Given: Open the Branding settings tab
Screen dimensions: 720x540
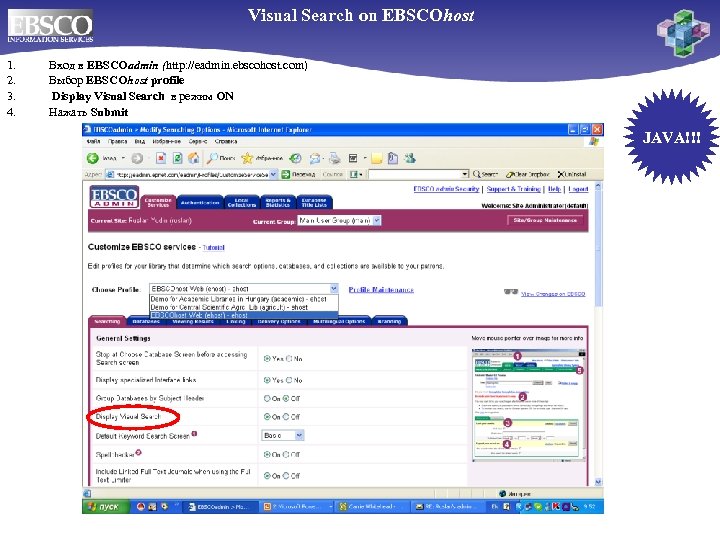Looking at the screenshot, I should click(x=389, y=321).
